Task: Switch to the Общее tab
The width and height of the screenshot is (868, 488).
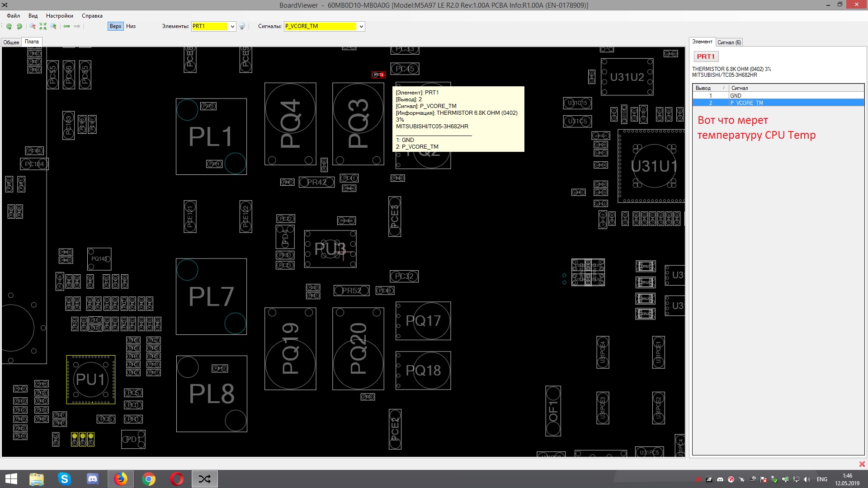Action: click(11, 42)
